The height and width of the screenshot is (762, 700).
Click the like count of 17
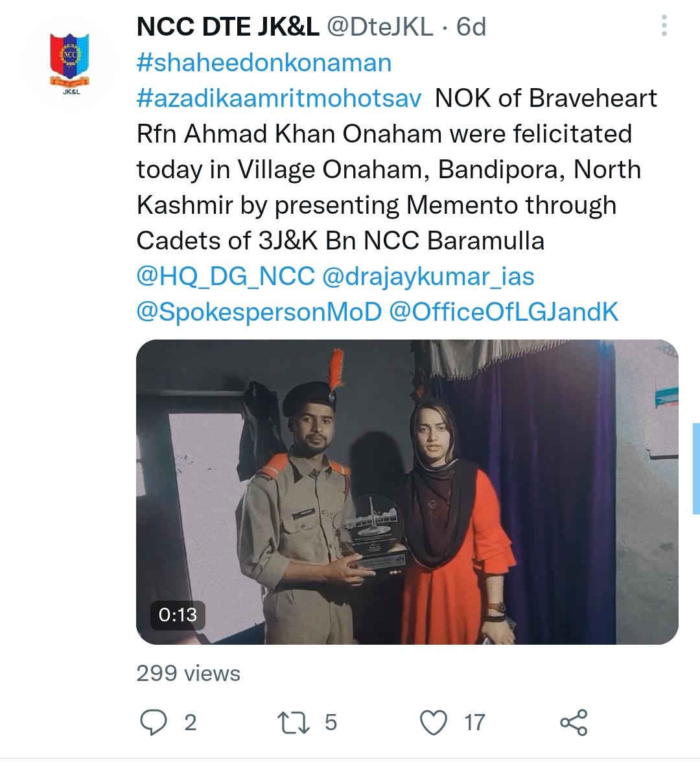coord(474,722)
